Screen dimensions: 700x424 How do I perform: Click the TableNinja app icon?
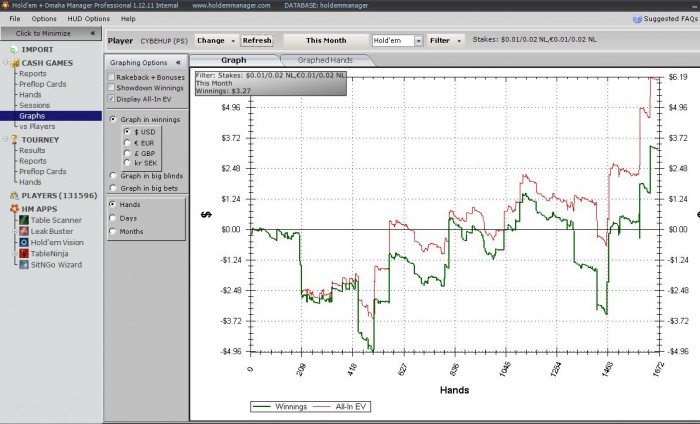click(24, 254)
